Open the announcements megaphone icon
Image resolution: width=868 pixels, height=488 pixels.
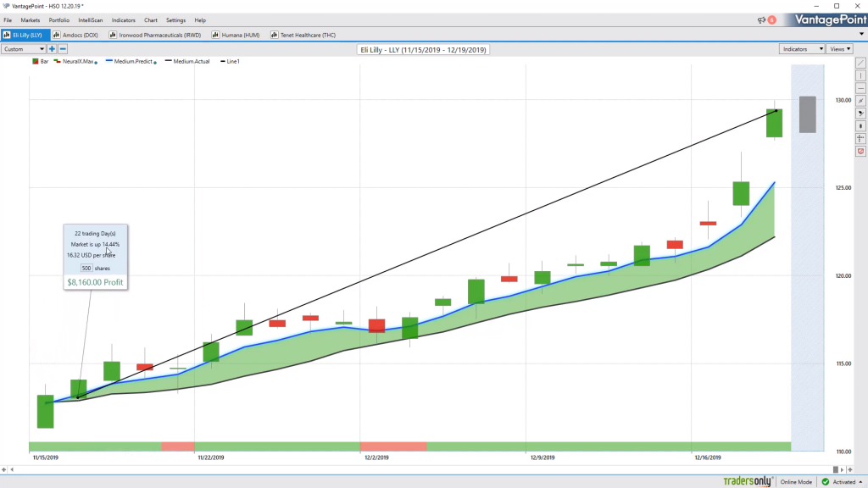[762, 20]
